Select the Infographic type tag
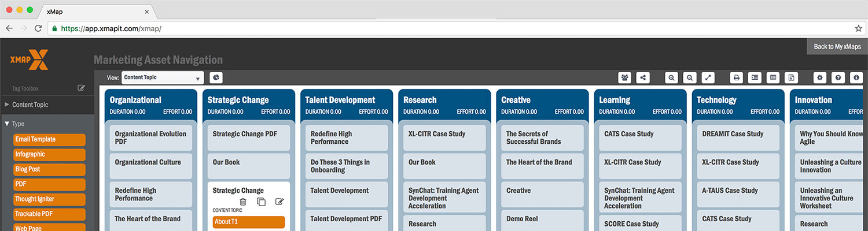 click(50, 155)
